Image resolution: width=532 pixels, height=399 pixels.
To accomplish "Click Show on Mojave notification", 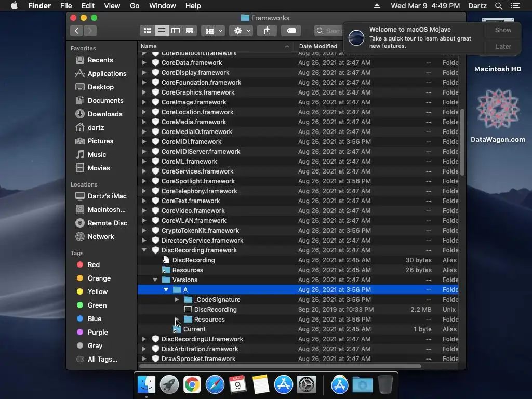I will (x=503, y=30).
